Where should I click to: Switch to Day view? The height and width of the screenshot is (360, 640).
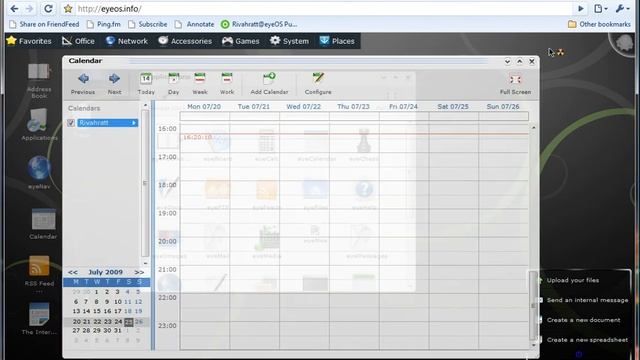click(x=173, y=84)
